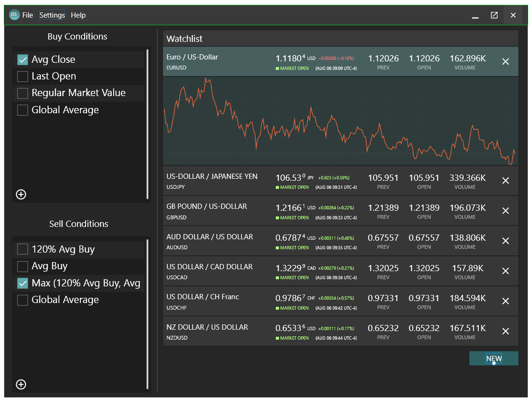
Task: Remove USDJPY row using its X icon
Action: pyautogui.click(x=505, y=181)
